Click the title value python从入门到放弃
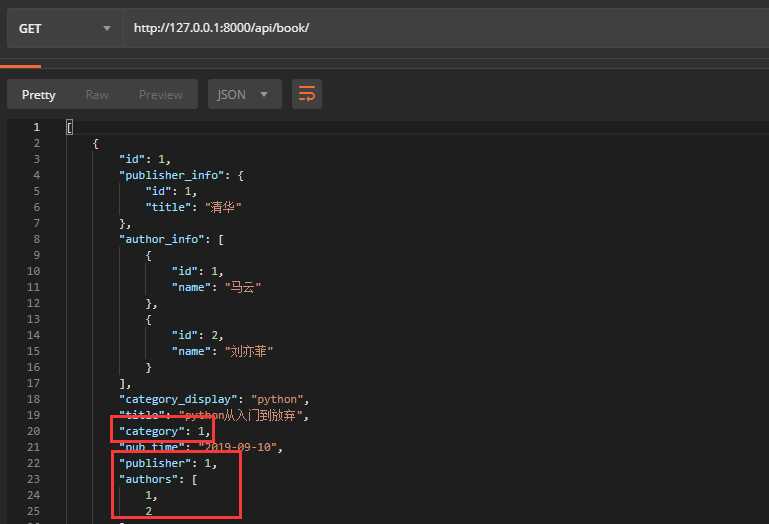The height and width of the screenshot is (524, 769). click(241, 416)
